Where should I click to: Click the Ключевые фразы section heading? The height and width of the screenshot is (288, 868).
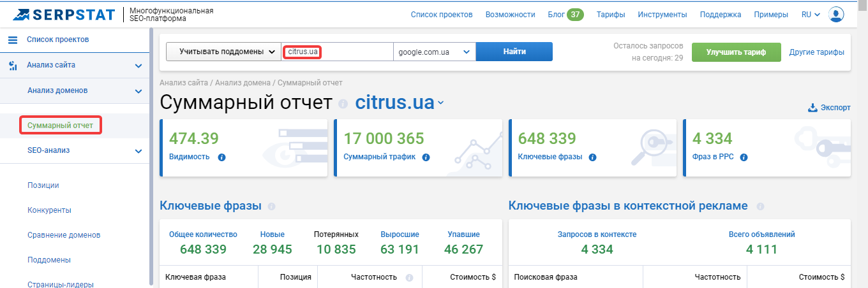point(211,206)
